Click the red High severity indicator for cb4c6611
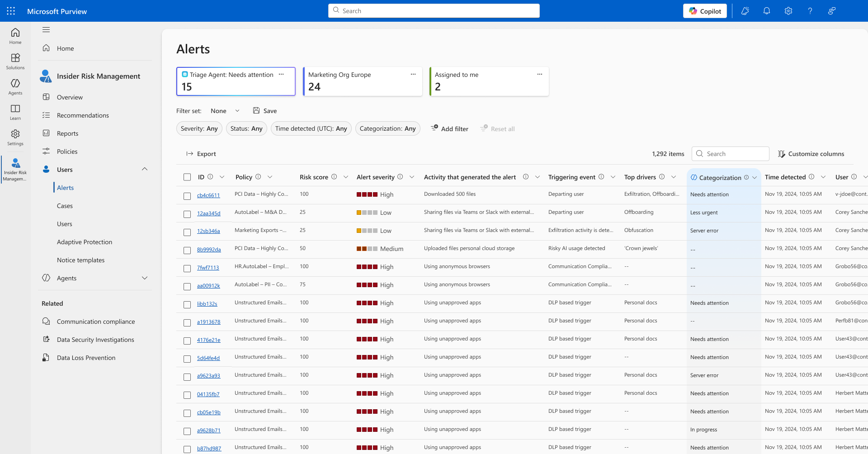 click(x=367, y=194)
